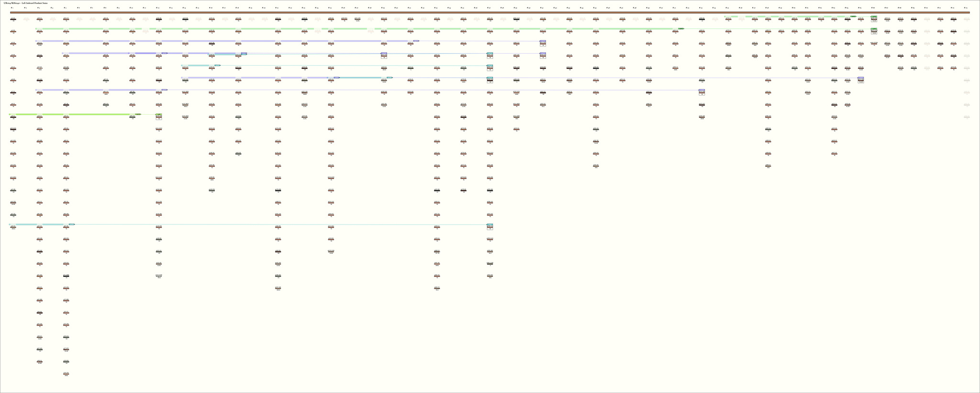Select boxed purple sum cord in cluster 53
The width and height of the screenshot is (980, 393).
pyautogui.click(x=702, y=92)
